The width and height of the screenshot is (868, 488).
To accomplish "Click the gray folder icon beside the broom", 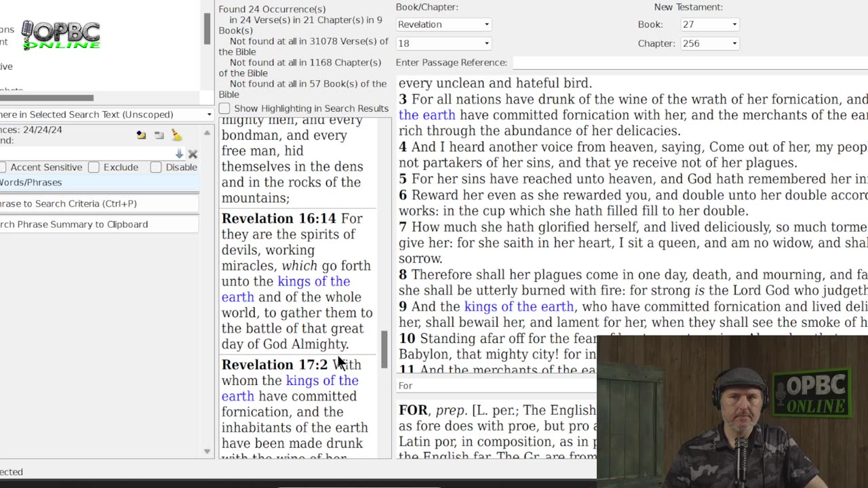I will click(x=159, y=135).
